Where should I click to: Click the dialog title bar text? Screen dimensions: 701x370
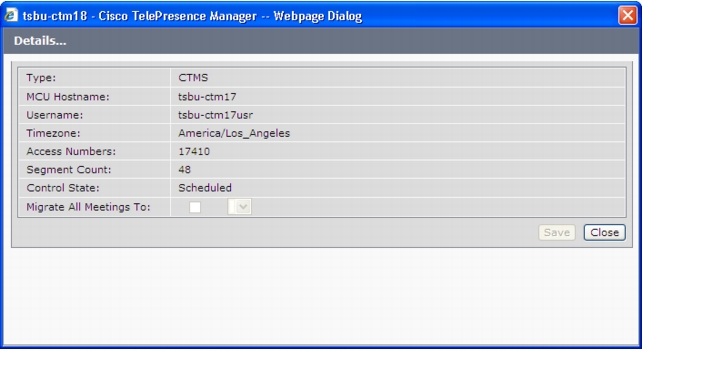coord(192,16)
